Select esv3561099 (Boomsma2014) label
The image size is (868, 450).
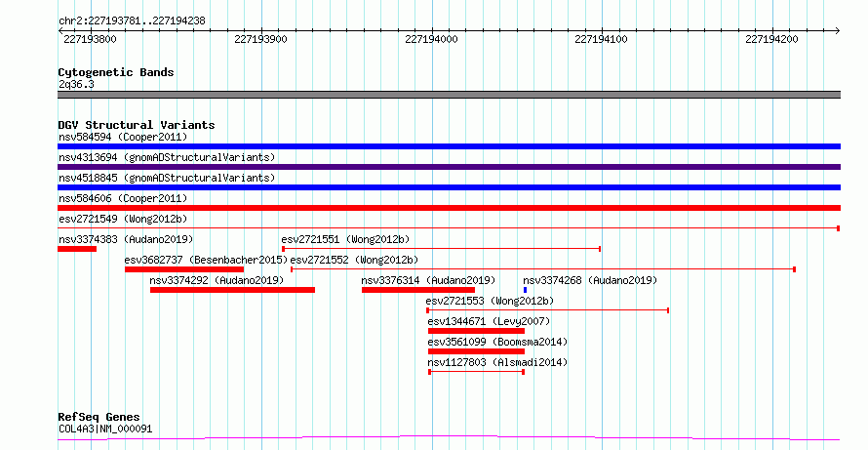[497, 342]
